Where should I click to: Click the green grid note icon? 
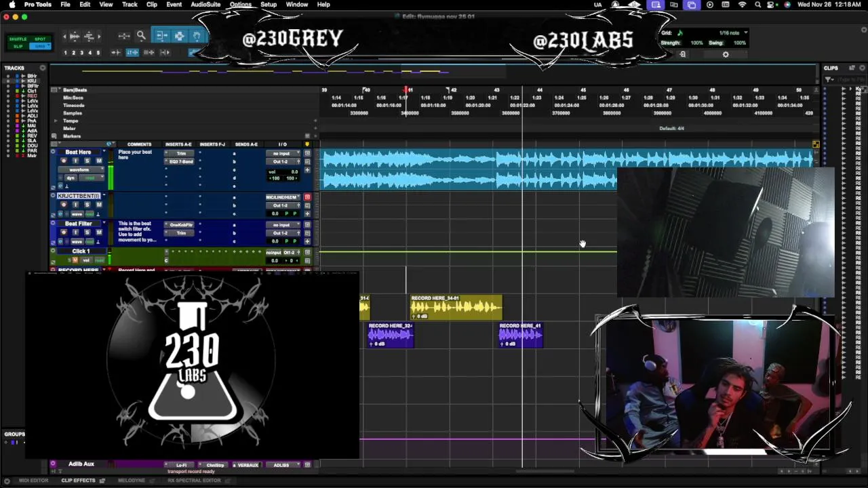[x=679, y=33]
